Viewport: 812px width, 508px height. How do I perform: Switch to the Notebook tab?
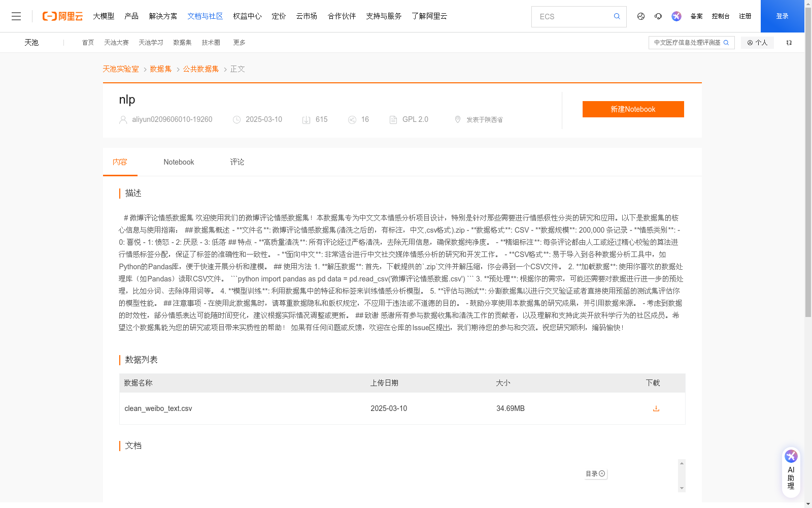point(179,162)
